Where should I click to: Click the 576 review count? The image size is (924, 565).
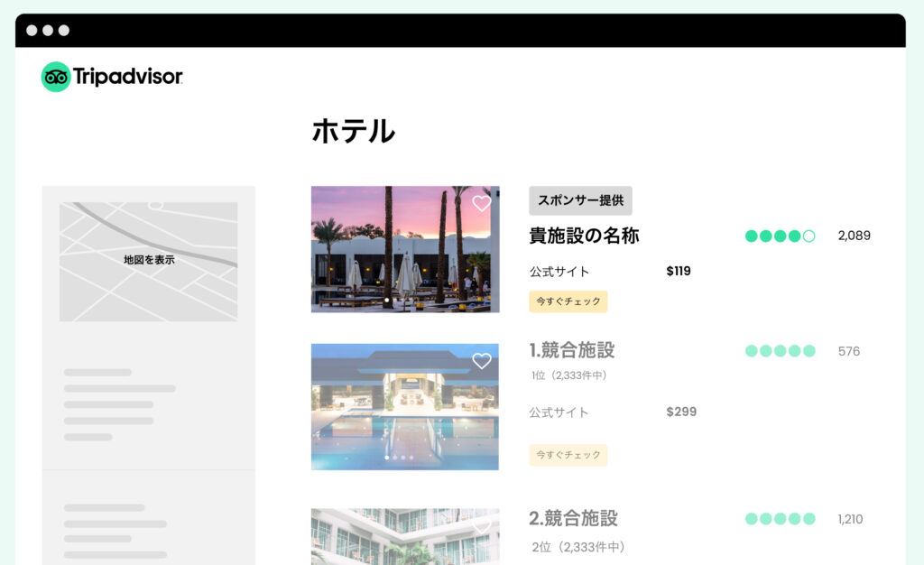(848, 351)
